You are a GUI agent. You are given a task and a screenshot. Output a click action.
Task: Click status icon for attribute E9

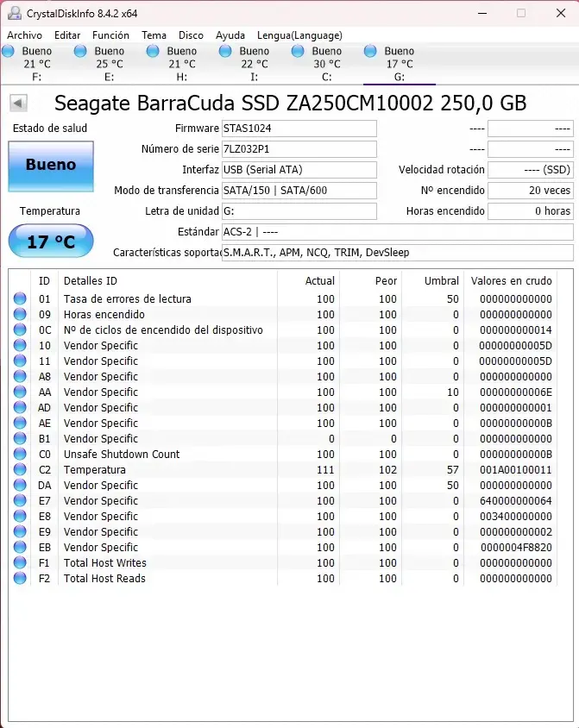coord(20,531)
